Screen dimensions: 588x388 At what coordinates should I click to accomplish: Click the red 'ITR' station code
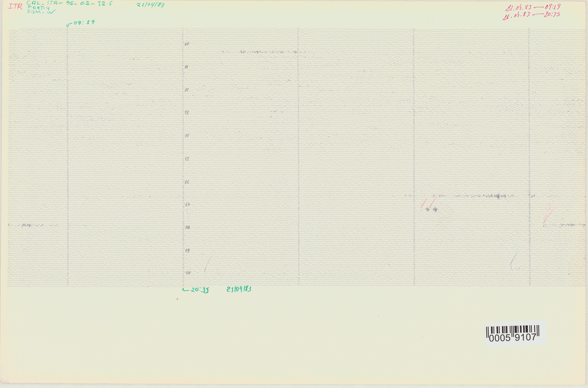click(x=15, y=6)
